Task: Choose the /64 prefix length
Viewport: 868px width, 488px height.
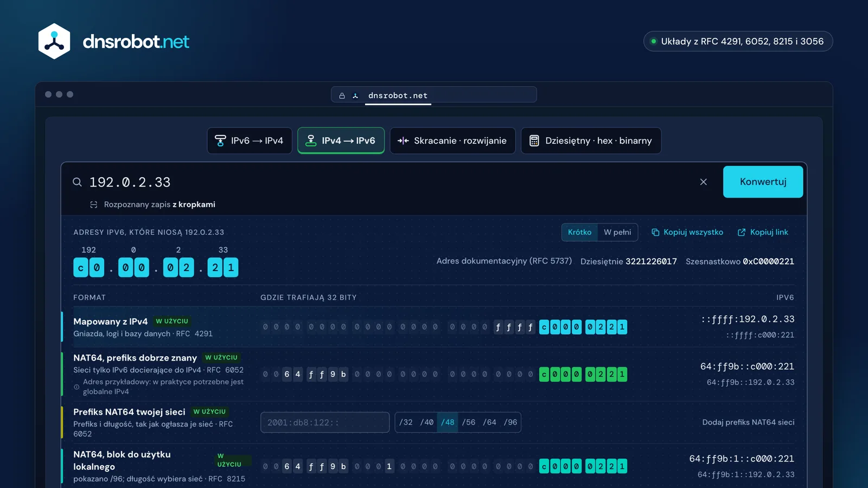Action: pos(489,422)
